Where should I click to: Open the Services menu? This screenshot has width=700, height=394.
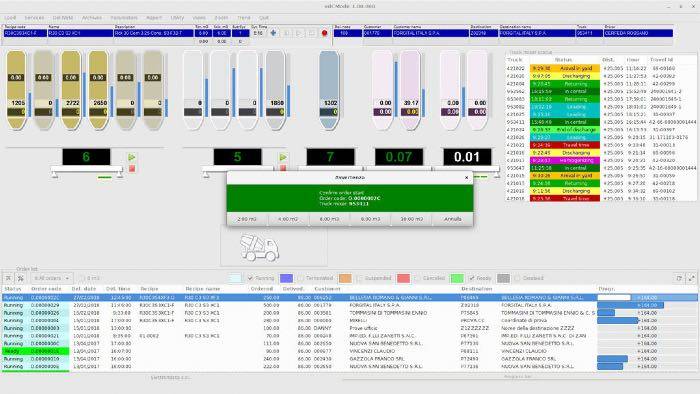(x=34, y=18)
